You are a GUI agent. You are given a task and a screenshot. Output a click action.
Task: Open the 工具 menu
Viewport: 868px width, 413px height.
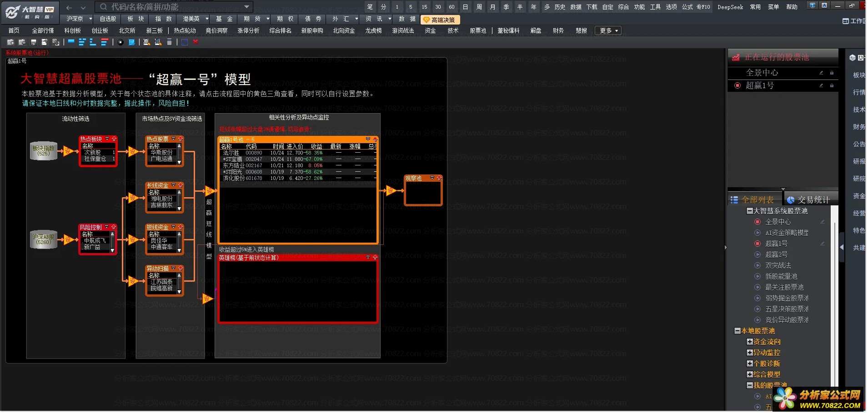(x=655, y=7)
